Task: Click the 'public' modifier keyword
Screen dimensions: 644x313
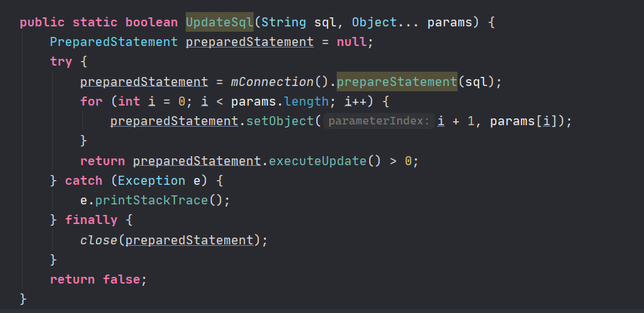Action: coord(42,22)
